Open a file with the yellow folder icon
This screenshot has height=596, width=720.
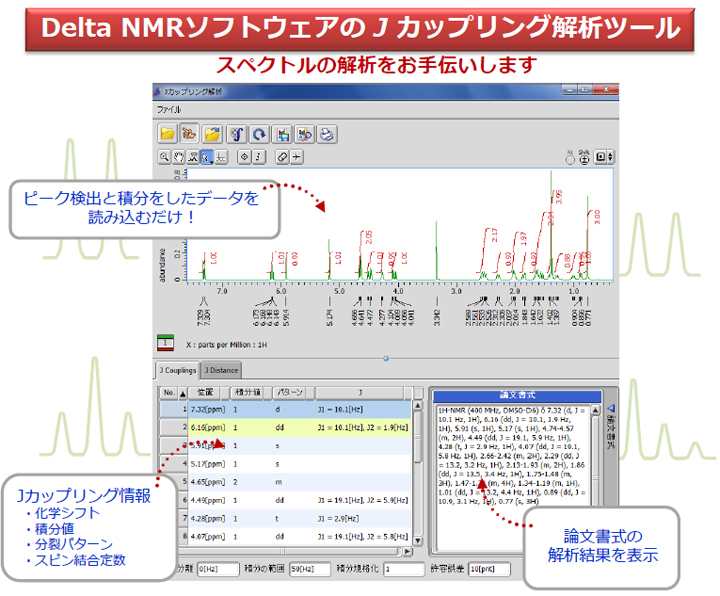coord(168,134)
